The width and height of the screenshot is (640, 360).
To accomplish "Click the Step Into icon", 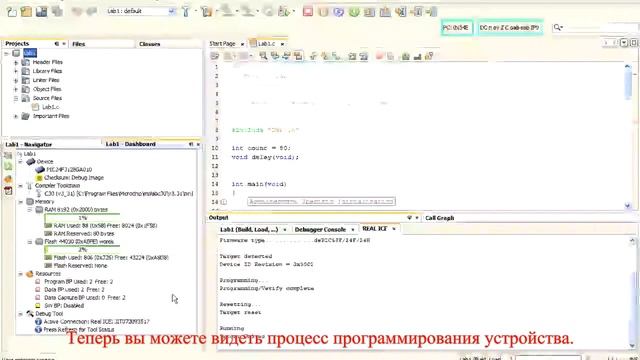I will pyautogui.click(x=385, y=12).
